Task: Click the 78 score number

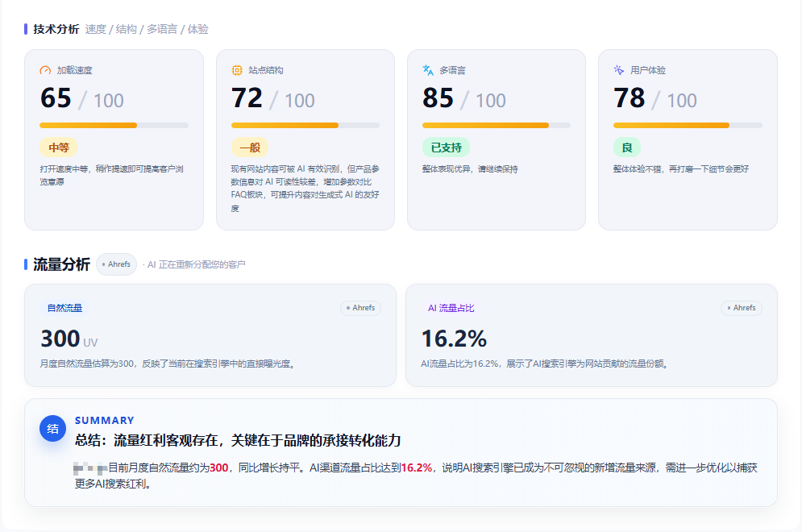Action: [x=630, y=98]
